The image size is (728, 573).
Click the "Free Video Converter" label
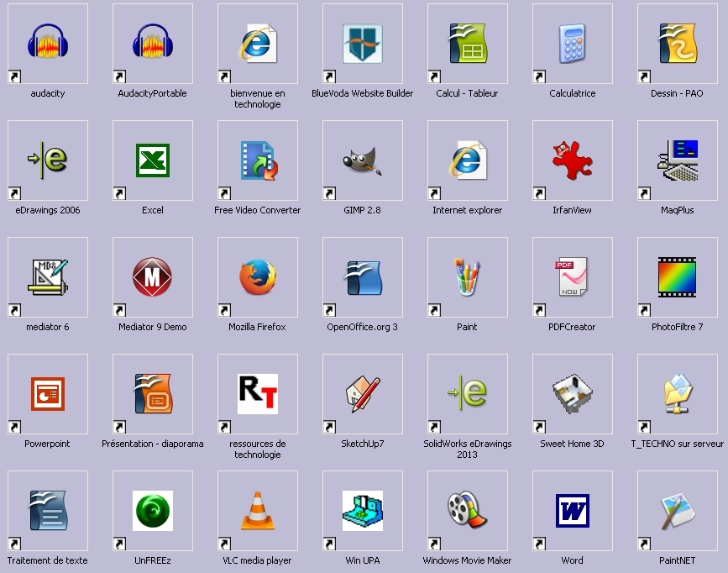[x=258, y=210]
